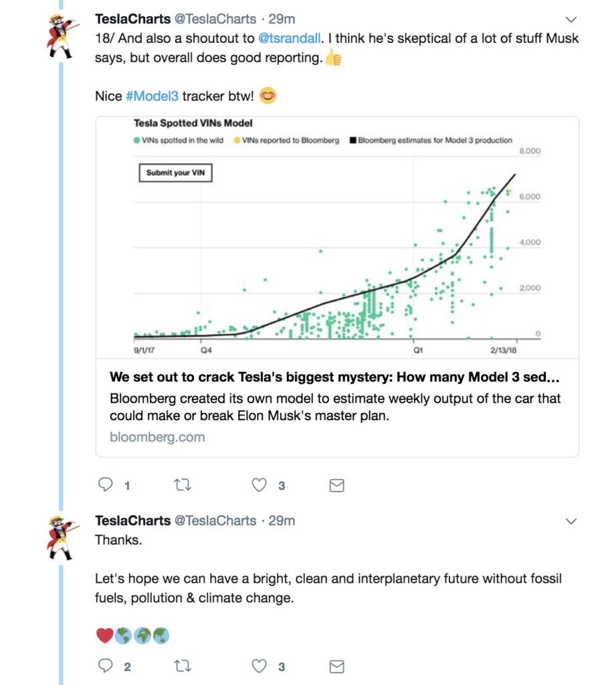Expand options chevron on 'Thanks.' tweet
The image size is (616, 685).
[571, 521]
